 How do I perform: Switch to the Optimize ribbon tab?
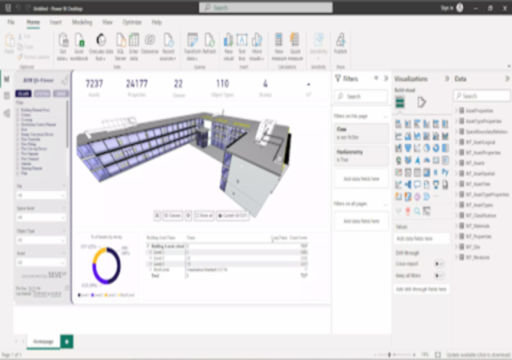click(x=132, y=22)
